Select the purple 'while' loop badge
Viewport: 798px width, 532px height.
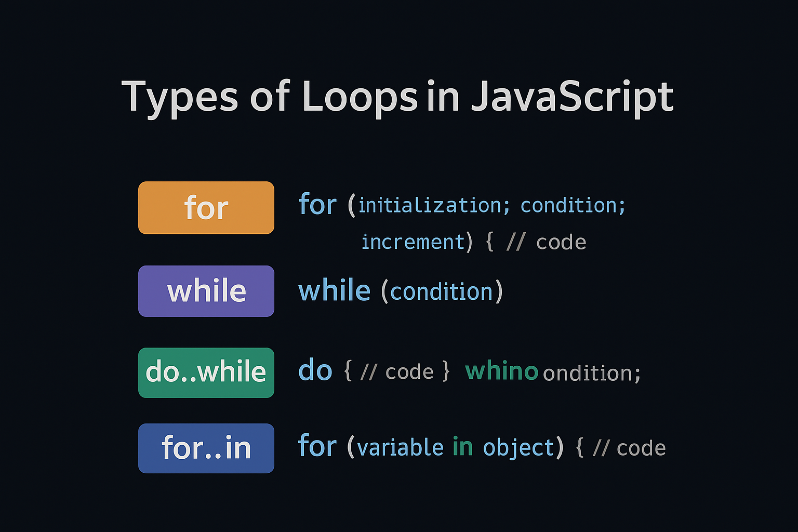click(206, 291)
